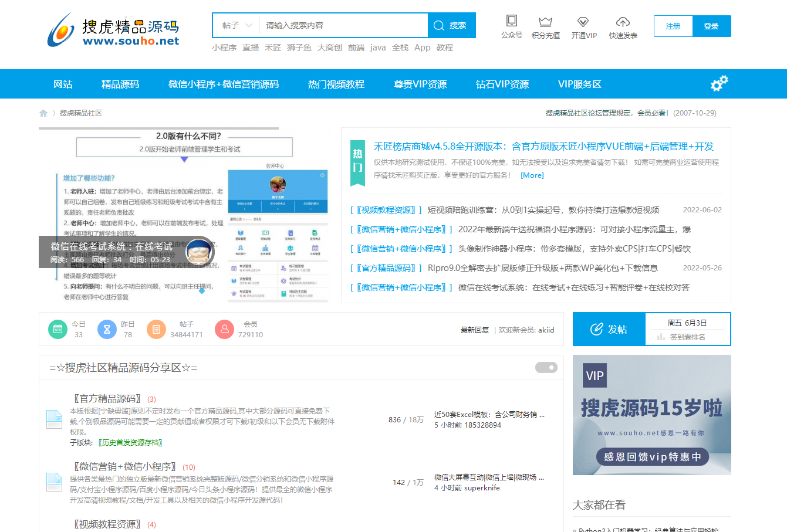This screenshot has height=532, width=787.
Task: Open 微信小程序+微信营销源码 nav item
Action: click(224, 84)
